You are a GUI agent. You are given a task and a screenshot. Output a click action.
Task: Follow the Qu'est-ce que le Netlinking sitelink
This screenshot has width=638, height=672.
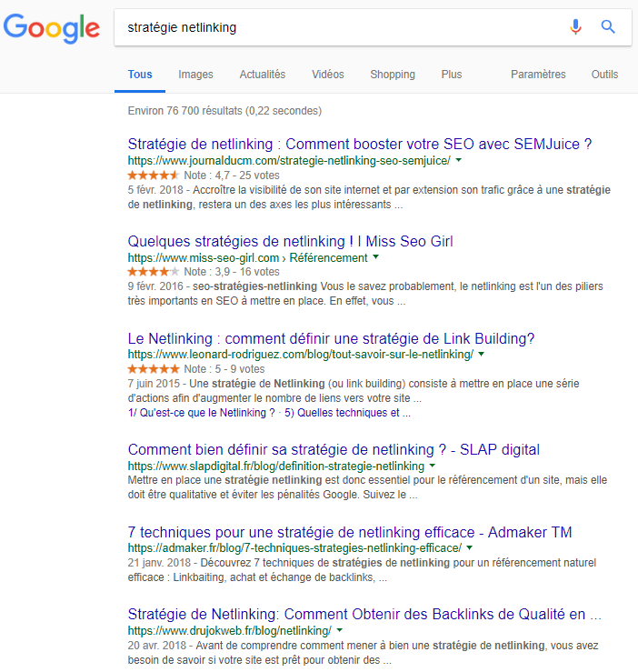pyautogui.click(x=202, y=413)
